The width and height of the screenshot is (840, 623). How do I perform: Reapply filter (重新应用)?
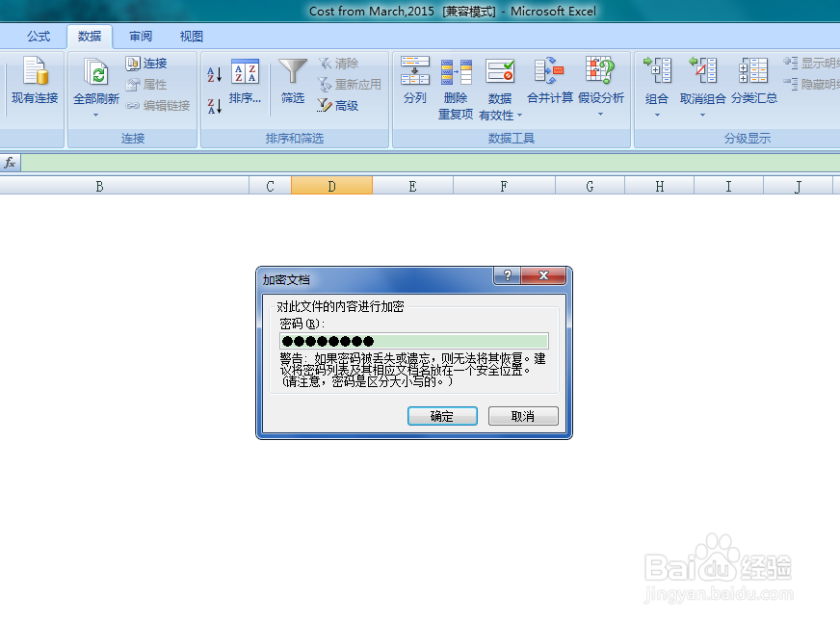(x=350, y=85)
